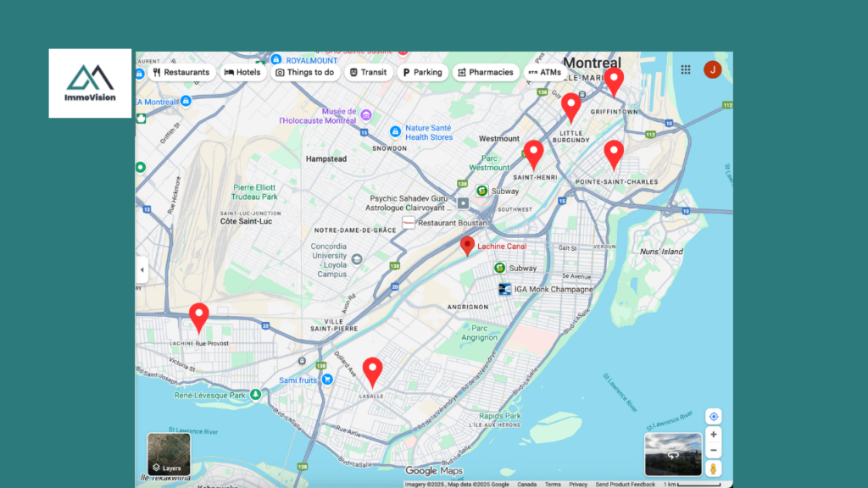Select the red pin at Saint-Henri
Viewport: 868px width, 488px height.
click(533, 153)
